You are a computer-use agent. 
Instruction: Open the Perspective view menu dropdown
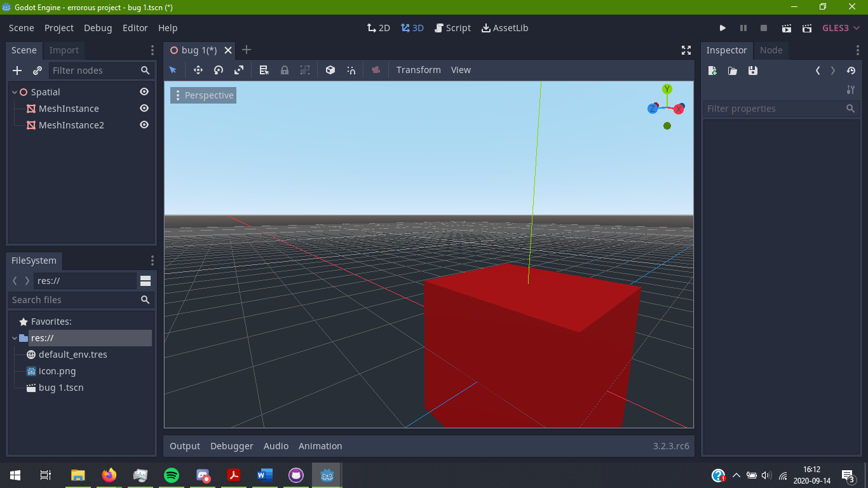pyautogui.click(x=203, y=95)
